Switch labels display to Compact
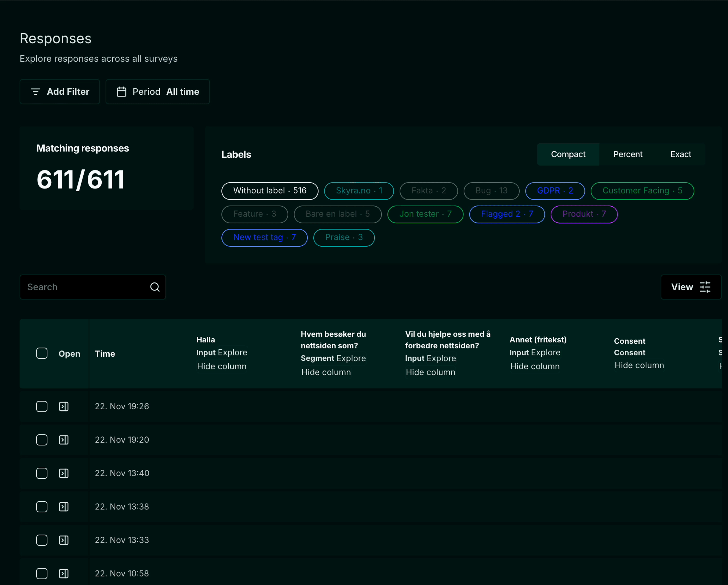The width and height of the screenshot is (728, 585). coord(568,154)
